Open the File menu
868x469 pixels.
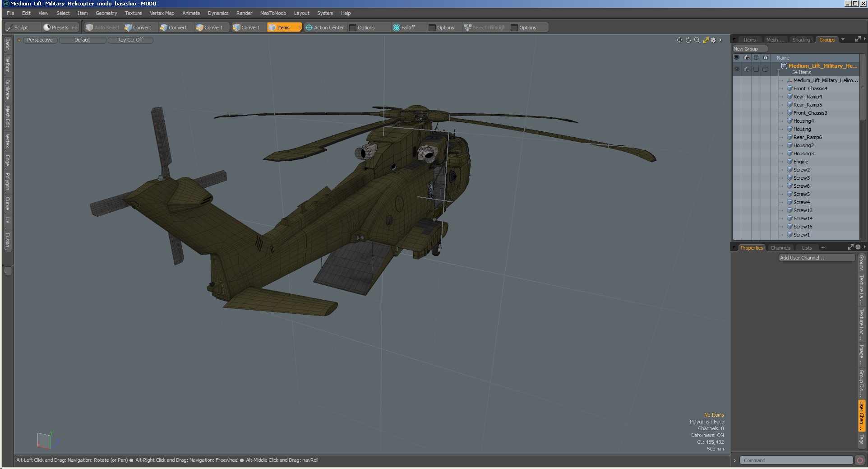[x=10, y=13]
